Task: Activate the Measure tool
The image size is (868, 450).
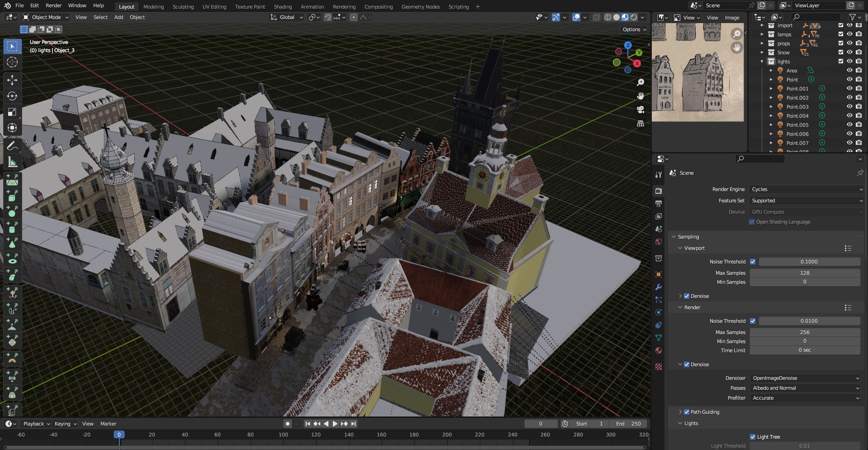Action: click(12, 162)
